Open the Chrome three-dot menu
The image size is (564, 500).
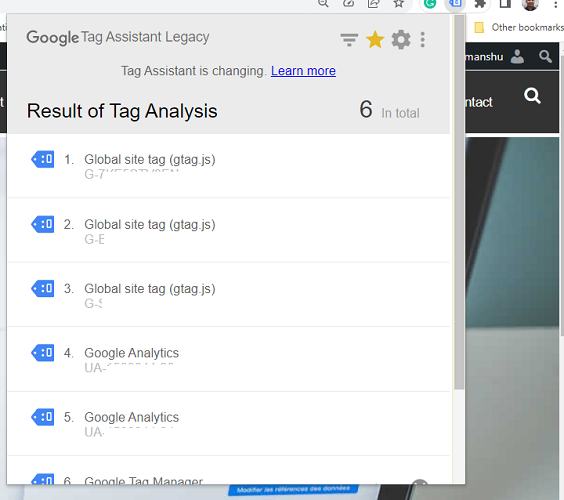pos(556,4)
